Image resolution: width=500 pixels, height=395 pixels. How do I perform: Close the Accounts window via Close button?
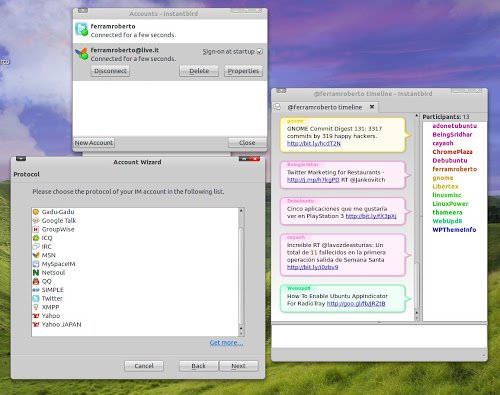point(247,143)
